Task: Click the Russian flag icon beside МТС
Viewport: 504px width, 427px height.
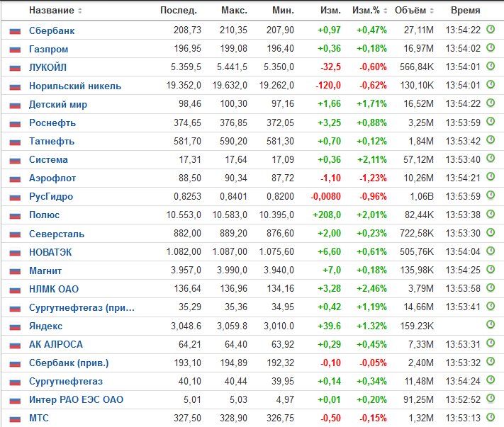Action: pos(15,419)
